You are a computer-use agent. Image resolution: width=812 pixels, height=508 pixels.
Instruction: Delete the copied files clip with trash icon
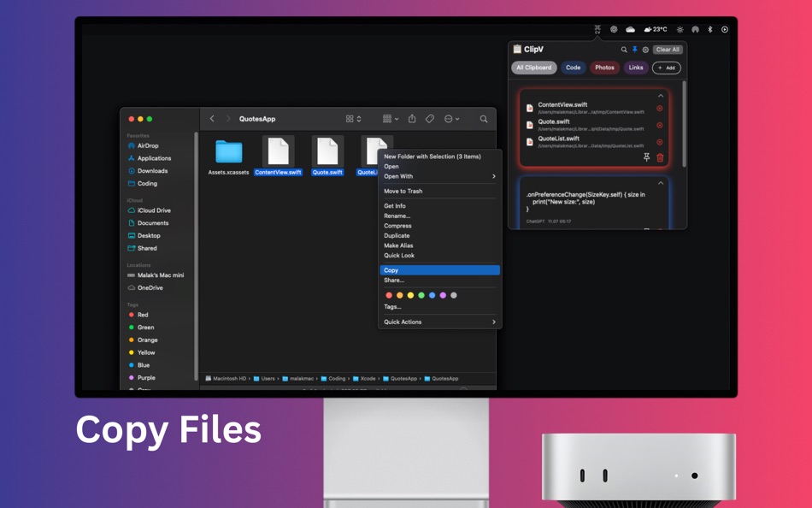660,157
